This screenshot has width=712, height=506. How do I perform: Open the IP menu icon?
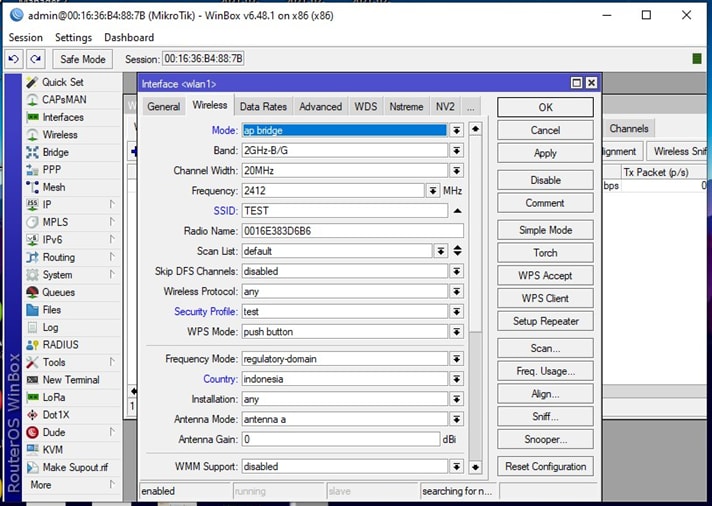tap(32, 205)
